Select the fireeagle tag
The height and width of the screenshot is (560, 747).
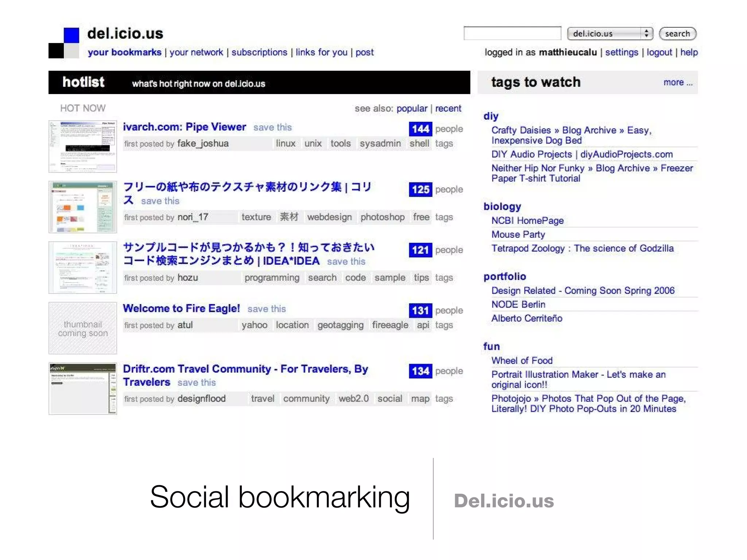pyautogui.click(x=390, y=325)
